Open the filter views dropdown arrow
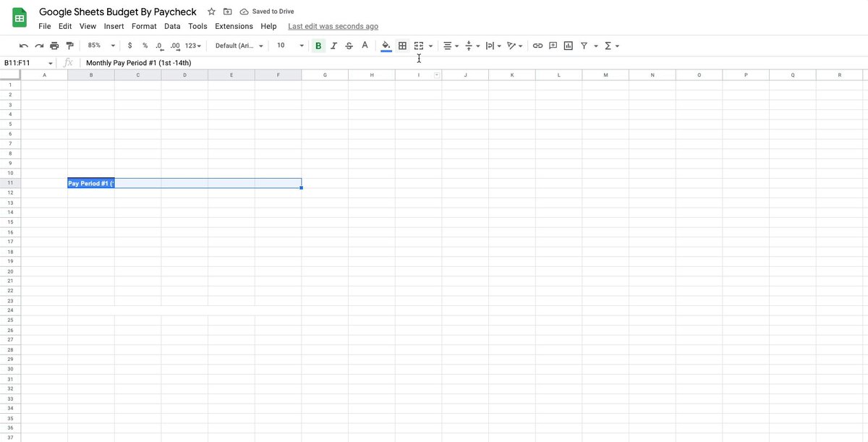This screenshot has height=442, width=868. point(596,46)
